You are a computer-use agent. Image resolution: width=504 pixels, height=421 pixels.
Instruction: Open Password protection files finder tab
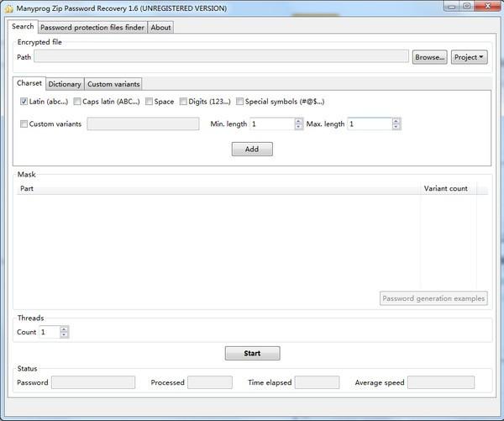pyautogui.click(x=92, y=28)
